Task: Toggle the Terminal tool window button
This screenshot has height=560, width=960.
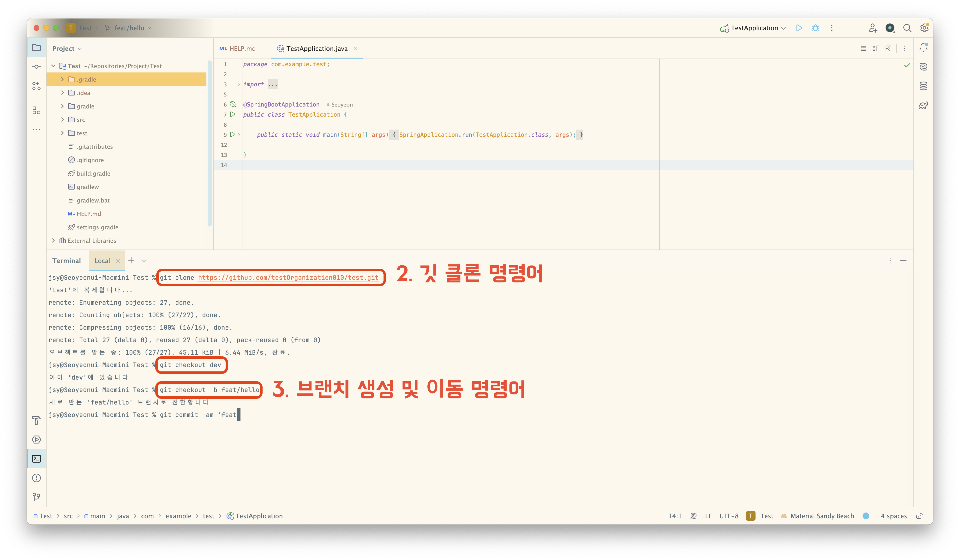Action: [x=36, y=459]
